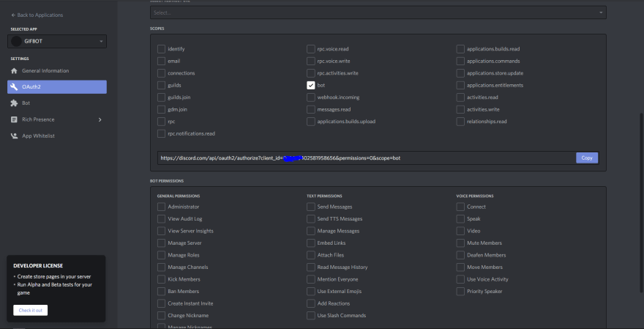Check View Server Insights permission
The height and width of the screenshot is (329, 644).
pyautogui.click(x=161, y=231)
